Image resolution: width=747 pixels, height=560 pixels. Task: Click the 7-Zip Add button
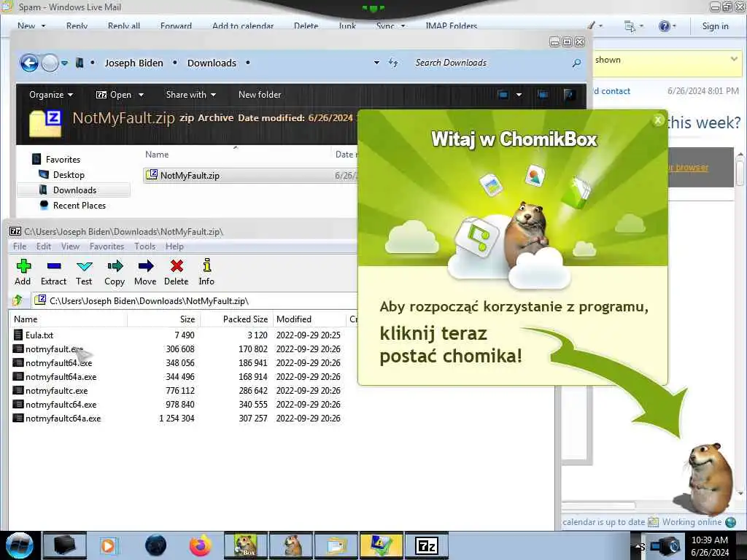(x=23, y=273)
